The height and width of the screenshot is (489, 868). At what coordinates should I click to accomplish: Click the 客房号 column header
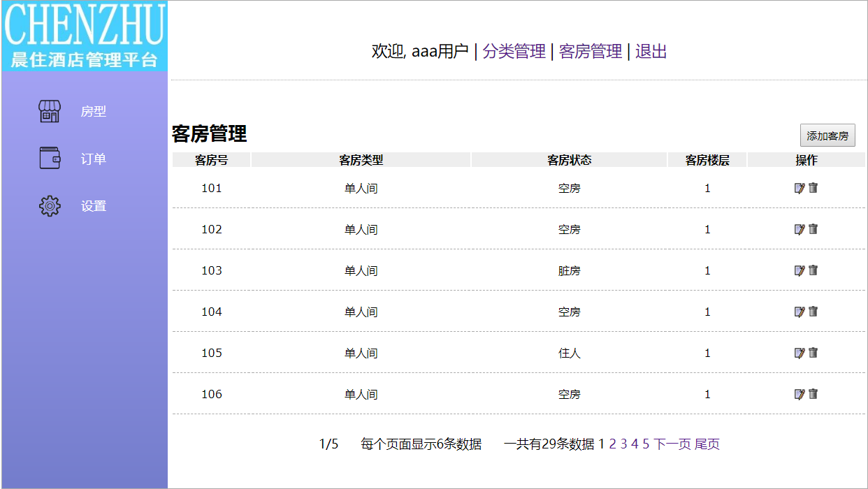(x=212, y=160)
